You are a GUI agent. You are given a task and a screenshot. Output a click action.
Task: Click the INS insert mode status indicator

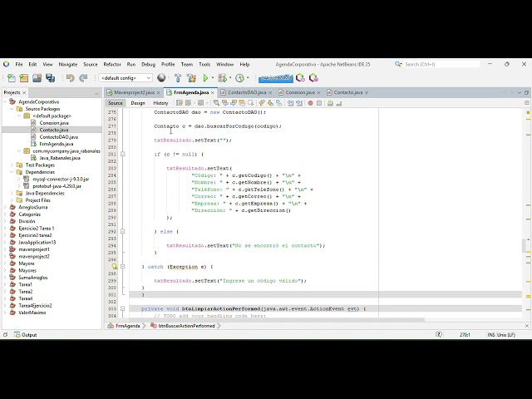[491, 335]
